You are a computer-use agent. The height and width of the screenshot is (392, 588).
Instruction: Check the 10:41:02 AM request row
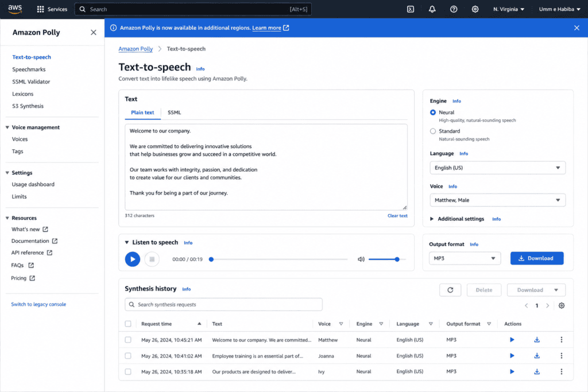128,356
